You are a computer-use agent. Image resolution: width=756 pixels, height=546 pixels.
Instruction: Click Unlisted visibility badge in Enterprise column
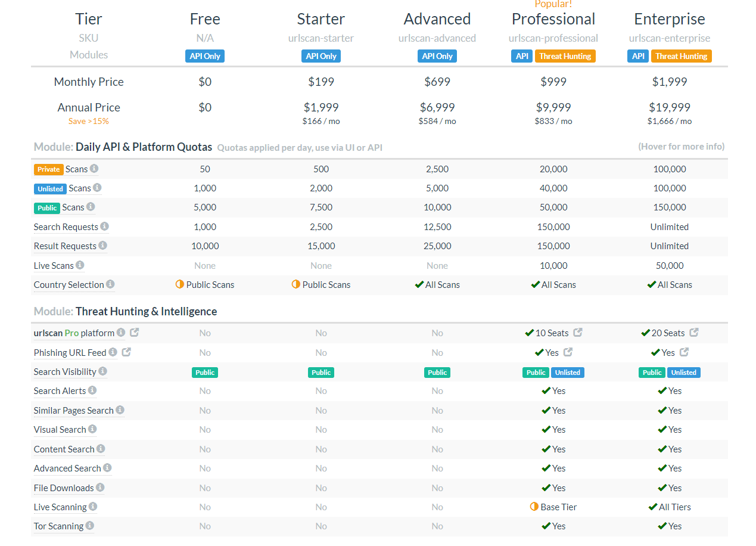pyautogui.click(x=684, y=373)
